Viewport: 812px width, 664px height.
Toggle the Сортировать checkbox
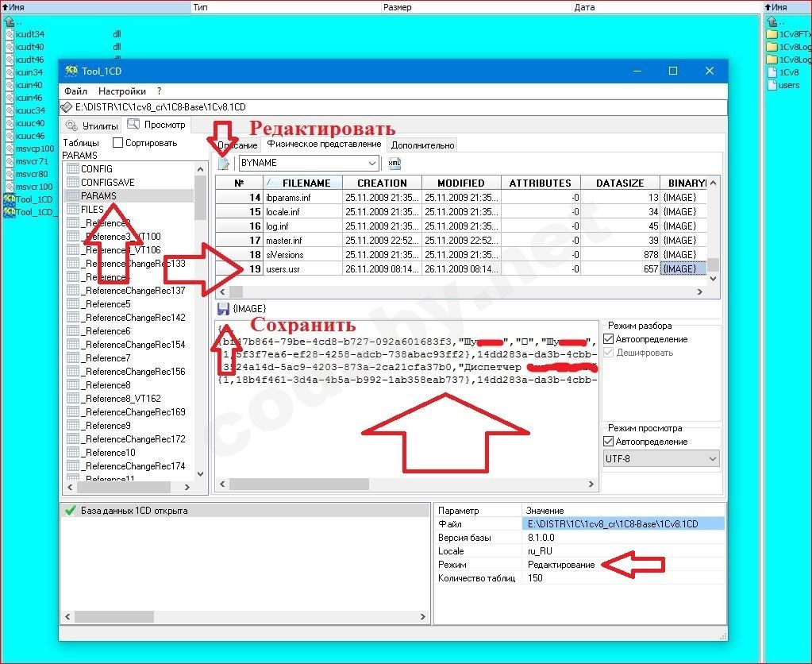click(x=117, y=142)
